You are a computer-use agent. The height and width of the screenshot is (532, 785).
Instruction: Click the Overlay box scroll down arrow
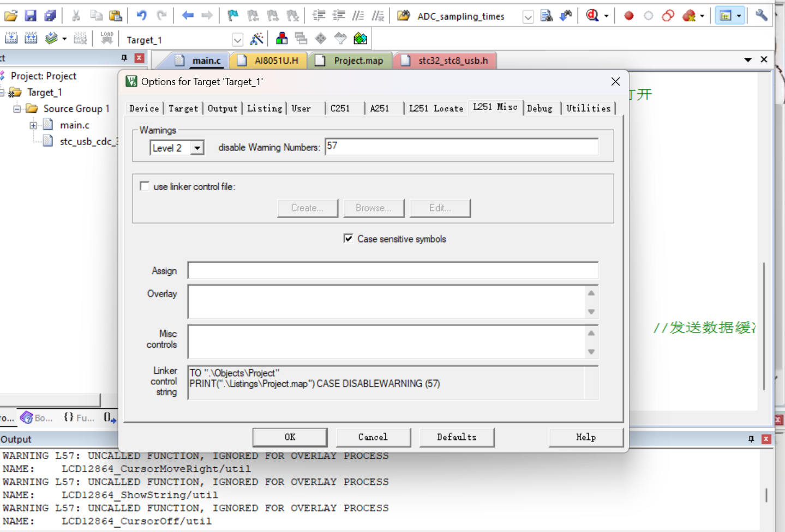591,312
